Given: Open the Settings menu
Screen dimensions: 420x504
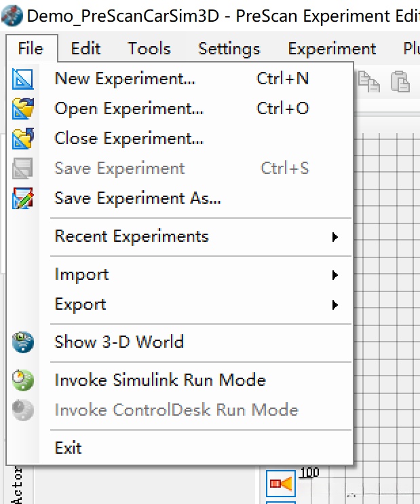Looking at the screenshot, I should pyautogui.click(x=229, y=49).
